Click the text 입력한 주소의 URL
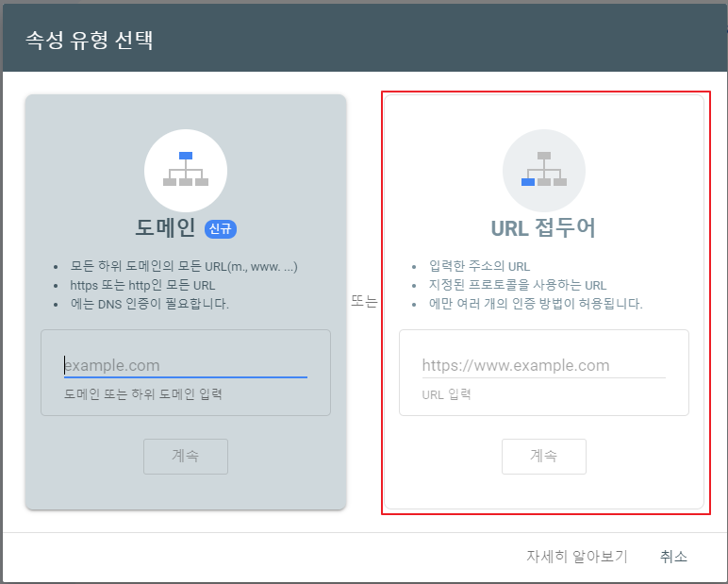The width and height of the screenshot is (728, 584). click(x=479, y=267)
